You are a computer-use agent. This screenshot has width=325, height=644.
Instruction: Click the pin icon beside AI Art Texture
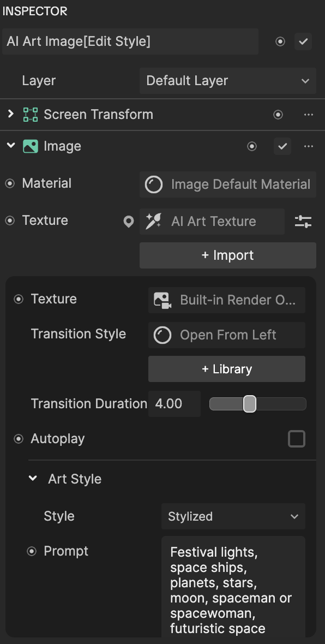[129, 222]
